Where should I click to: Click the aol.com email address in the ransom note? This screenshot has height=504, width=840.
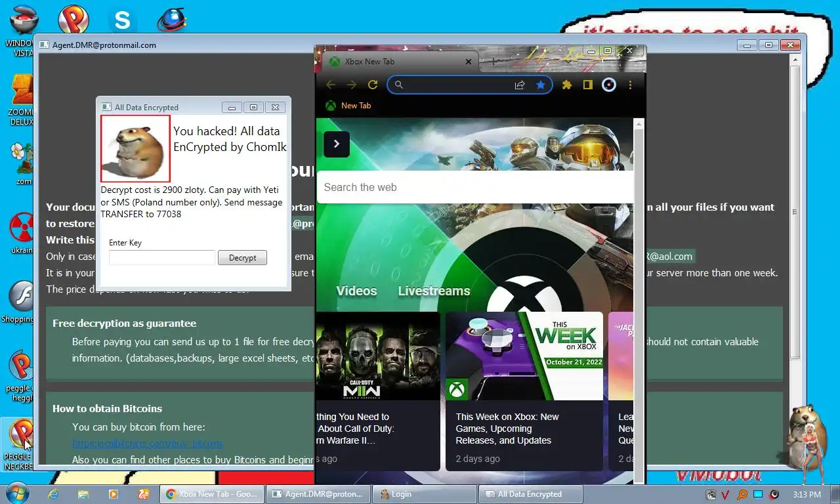click(669, 256)
